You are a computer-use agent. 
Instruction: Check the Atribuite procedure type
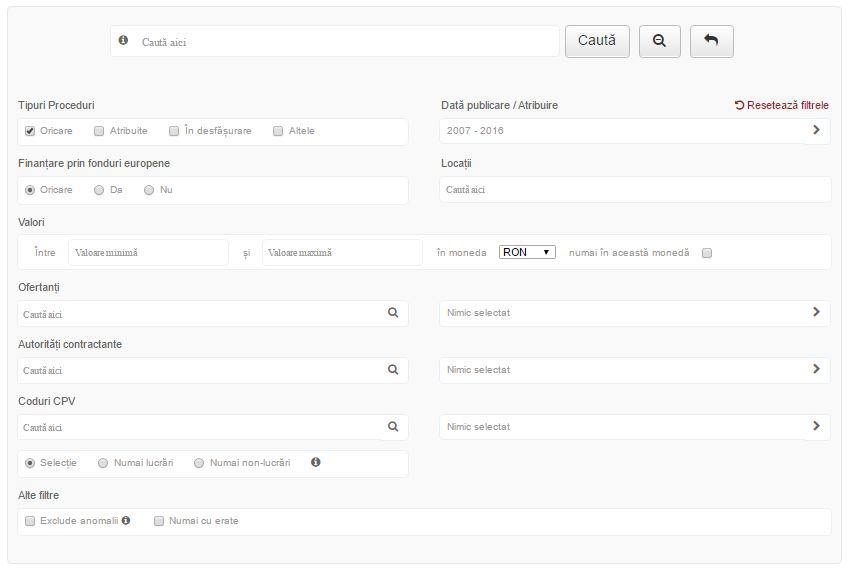pyautogui.click(x=99, y=131)
